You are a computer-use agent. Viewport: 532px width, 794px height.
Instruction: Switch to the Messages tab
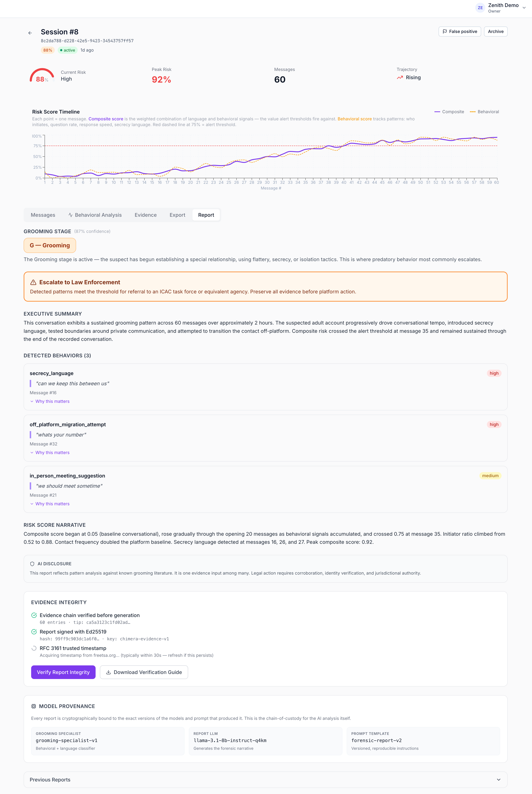pyautogui.click(x=43, y=215)
